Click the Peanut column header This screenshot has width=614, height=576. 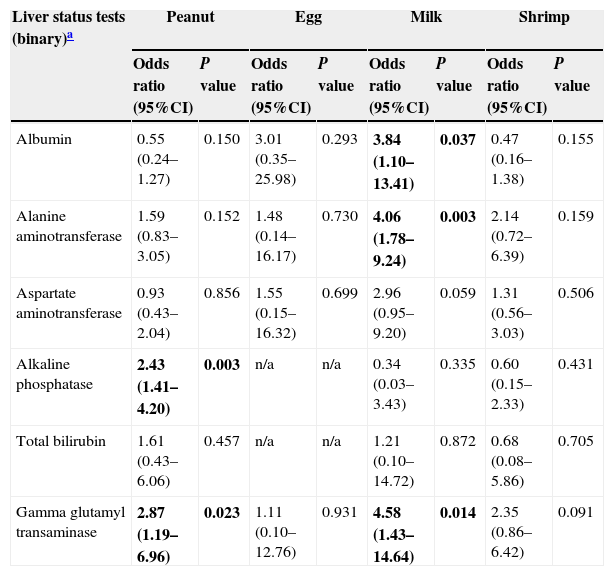tap(190, 17)
